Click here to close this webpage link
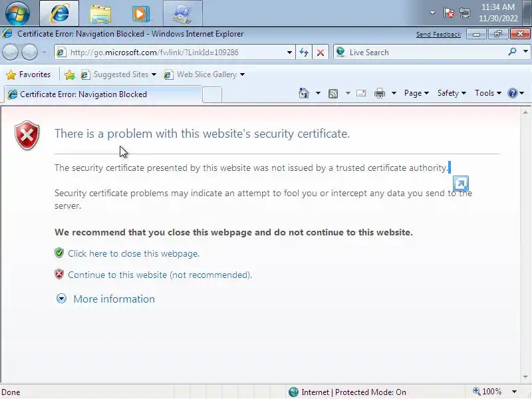 point(134,254)
